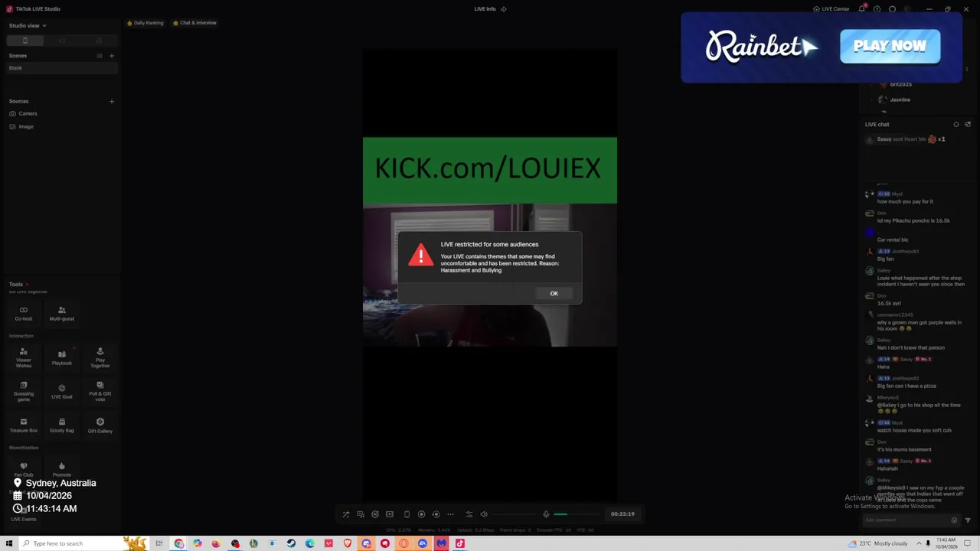Open the audio mixer settings icon

[469, 514]
